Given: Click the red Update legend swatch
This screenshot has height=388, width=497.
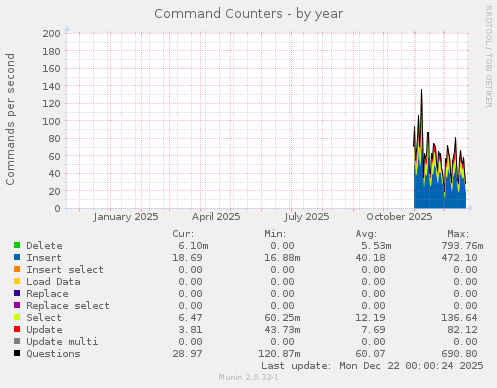Looking at the screenshot, I should pyautogui.click(x=17, y=329).
